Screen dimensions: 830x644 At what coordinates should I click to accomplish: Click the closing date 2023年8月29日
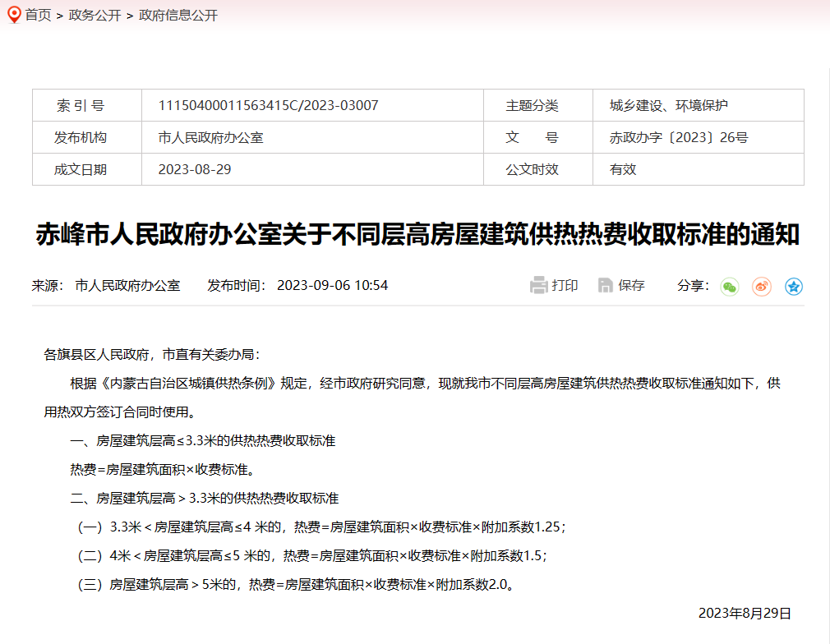pyautogui.click(x=745, y=614)
